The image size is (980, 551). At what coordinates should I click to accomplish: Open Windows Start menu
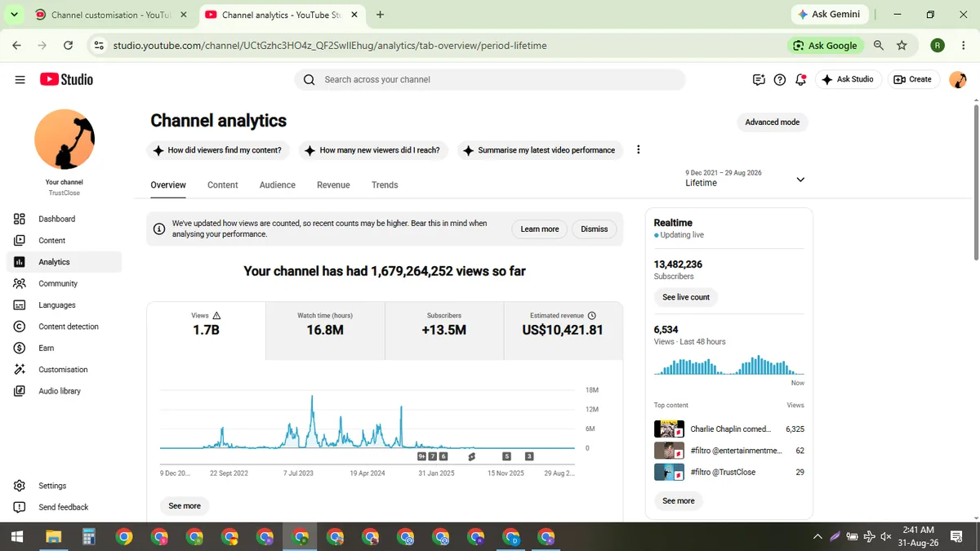pos(17,536)
